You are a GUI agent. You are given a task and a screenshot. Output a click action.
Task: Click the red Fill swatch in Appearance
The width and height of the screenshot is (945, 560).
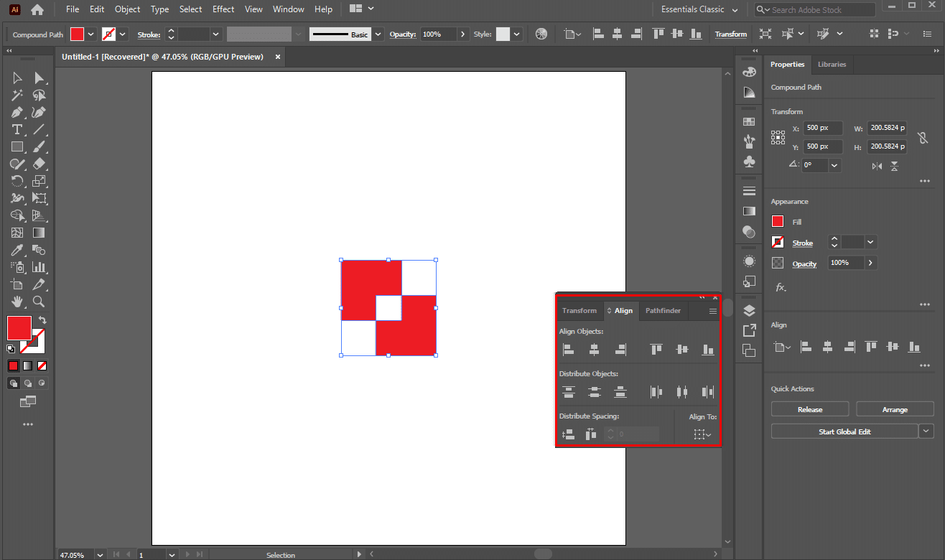[x=778, y=222]
